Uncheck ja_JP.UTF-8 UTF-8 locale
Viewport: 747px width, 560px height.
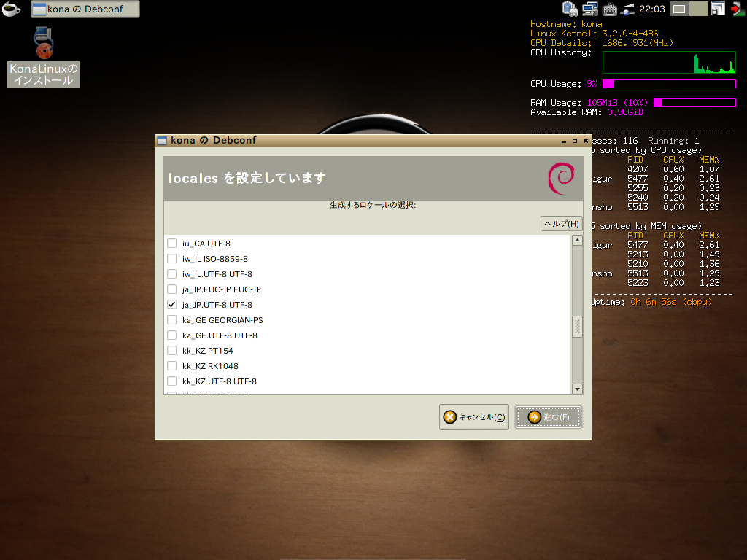[x=172, y=304]
